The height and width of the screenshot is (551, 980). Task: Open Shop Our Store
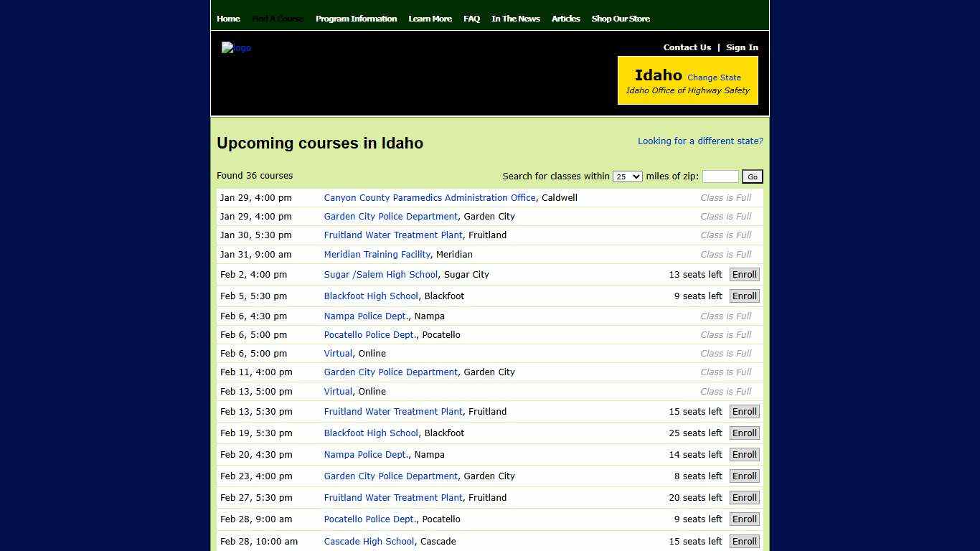pyautogui.click(x=621, y=19)
